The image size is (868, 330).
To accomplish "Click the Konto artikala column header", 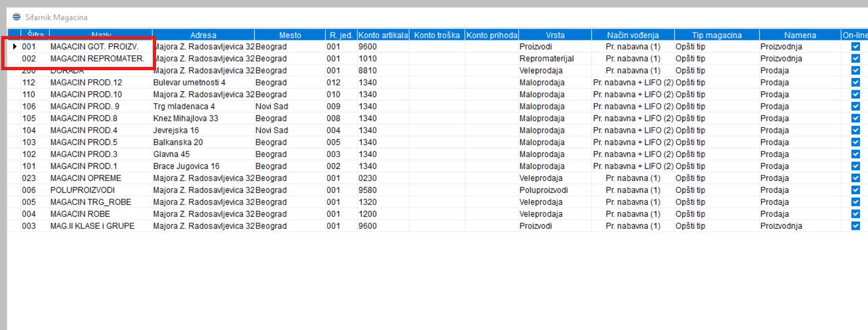I will (x=383, y=35).
